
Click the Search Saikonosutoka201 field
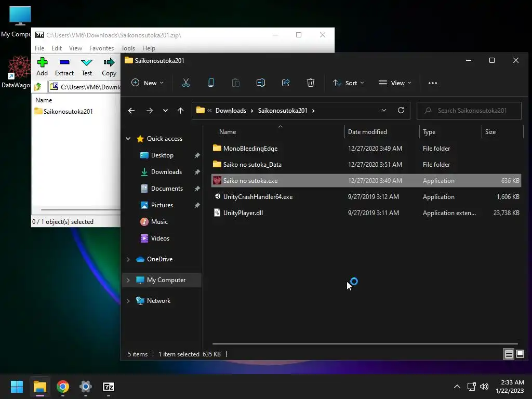469,111
